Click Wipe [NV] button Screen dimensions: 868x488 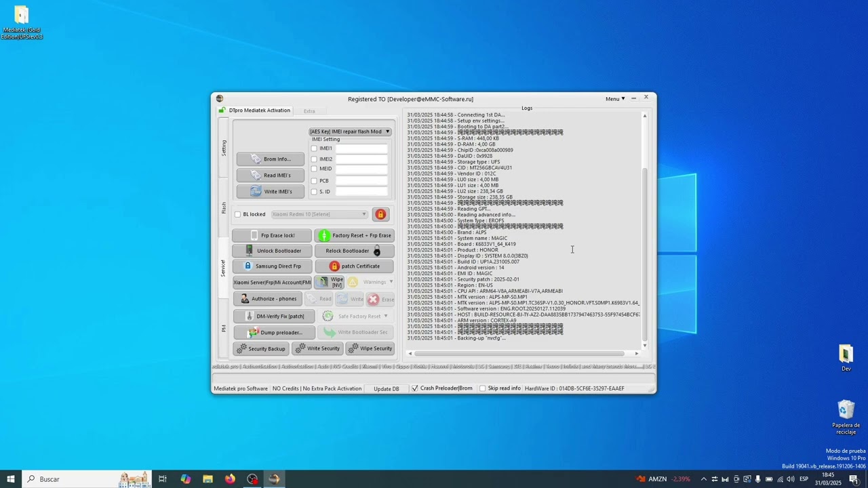coord(330,282)
